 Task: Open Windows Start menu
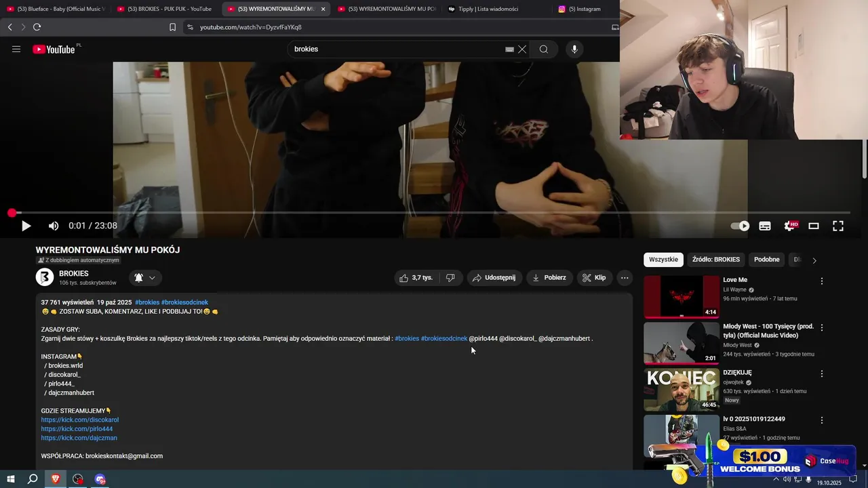[10, 479]
